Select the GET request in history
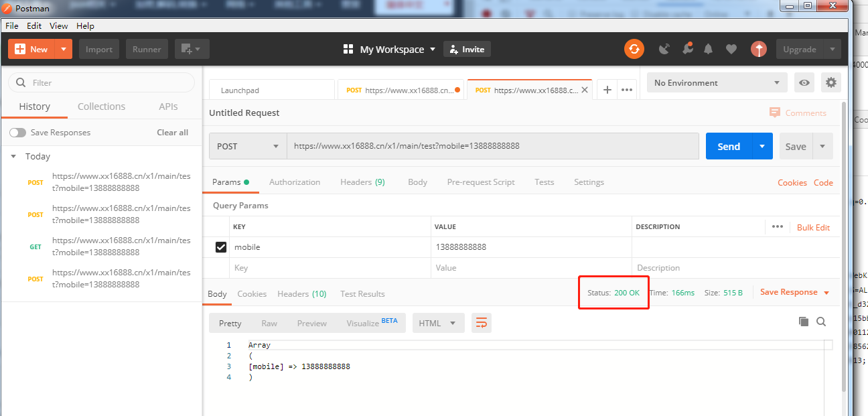 (x=100, y=247)
